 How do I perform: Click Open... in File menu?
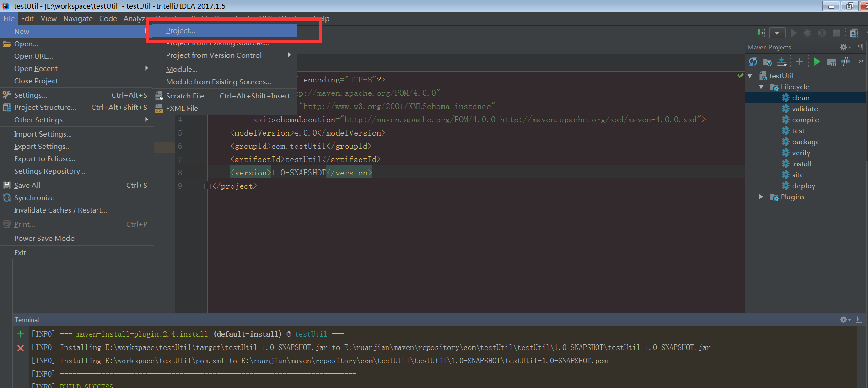tap(77, 44)
